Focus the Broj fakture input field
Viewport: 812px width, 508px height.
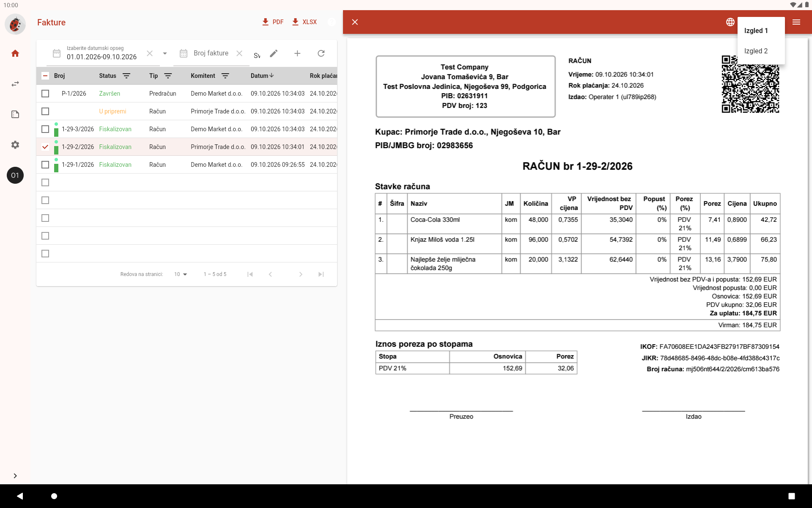click(x=211, y=53)
